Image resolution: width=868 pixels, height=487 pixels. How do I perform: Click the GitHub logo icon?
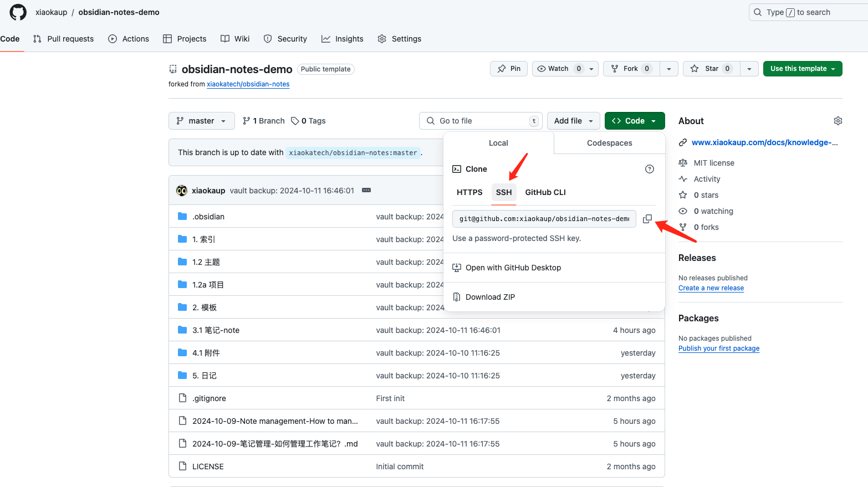click(x=18, y=12)
